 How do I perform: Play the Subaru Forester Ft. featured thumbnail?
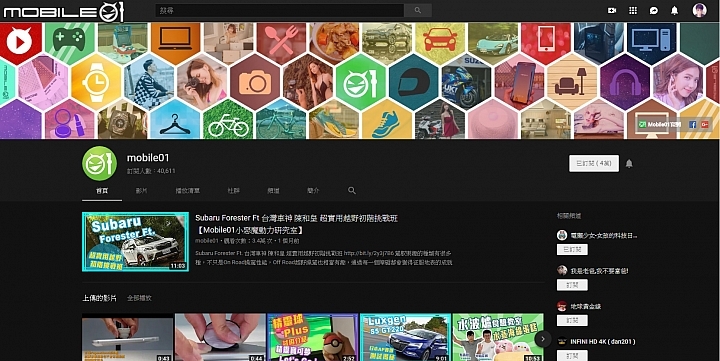pyautogui.click(x=135, y=242)
